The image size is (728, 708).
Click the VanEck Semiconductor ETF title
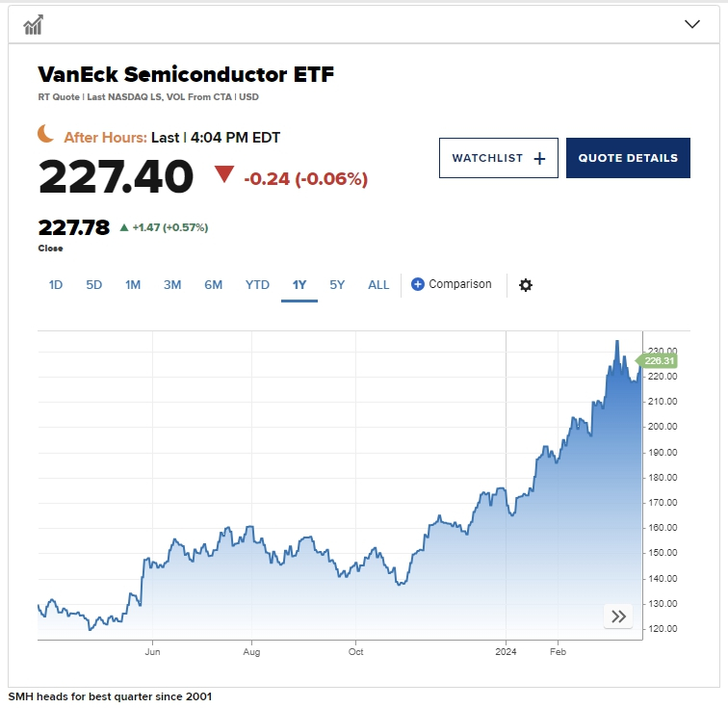(186, 74)
